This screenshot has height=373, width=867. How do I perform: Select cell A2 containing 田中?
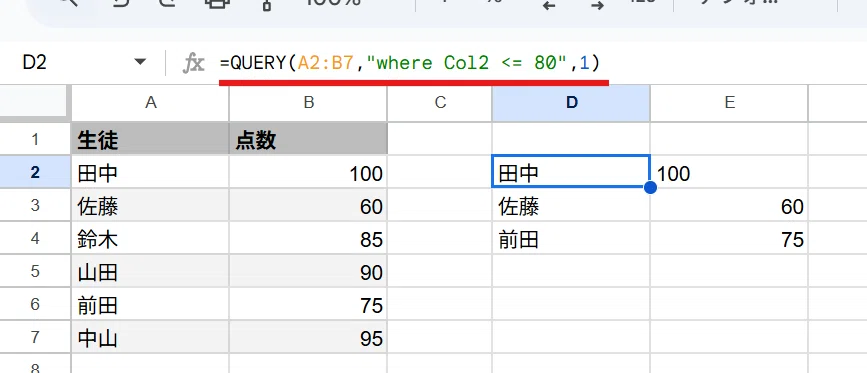click(x=150, y=172)
